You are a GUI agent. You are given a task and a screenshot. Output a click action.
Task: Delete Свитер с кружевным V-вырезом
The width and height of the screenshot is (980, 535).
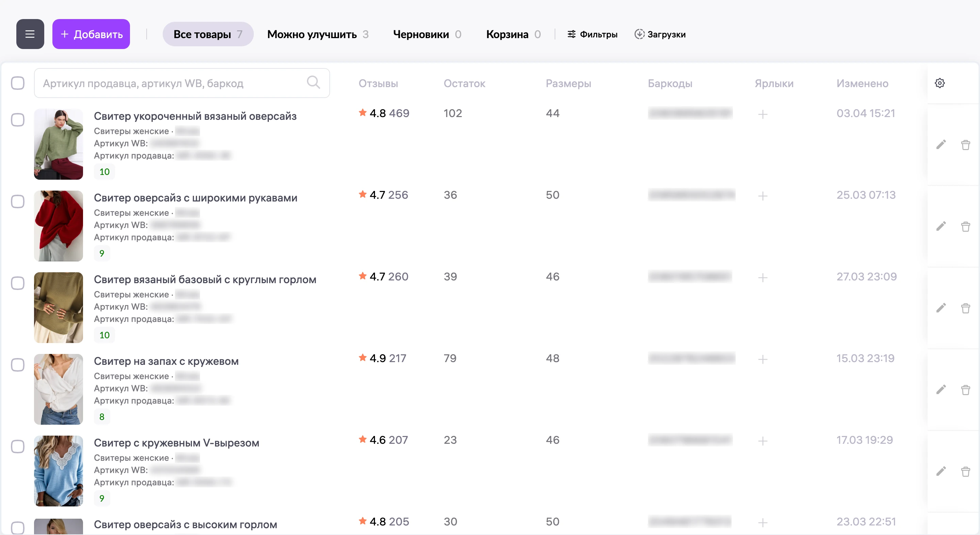(966, 471)
